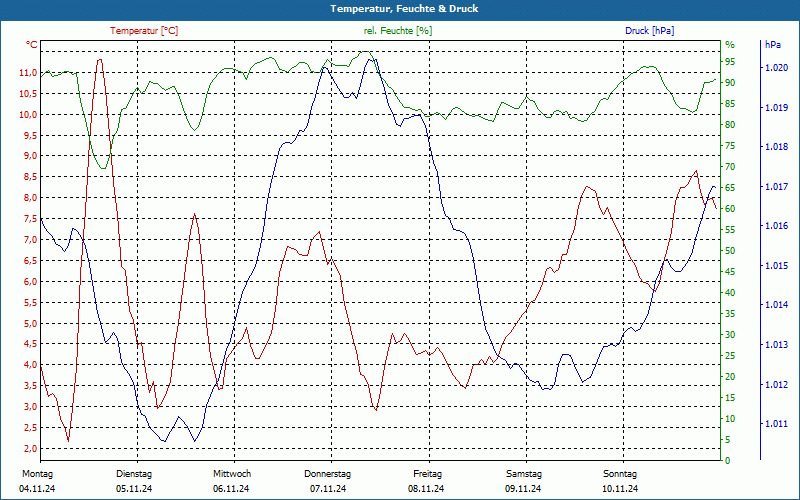Select the green 'rel. Feuchte [%]' legend label

coord(397,31)
